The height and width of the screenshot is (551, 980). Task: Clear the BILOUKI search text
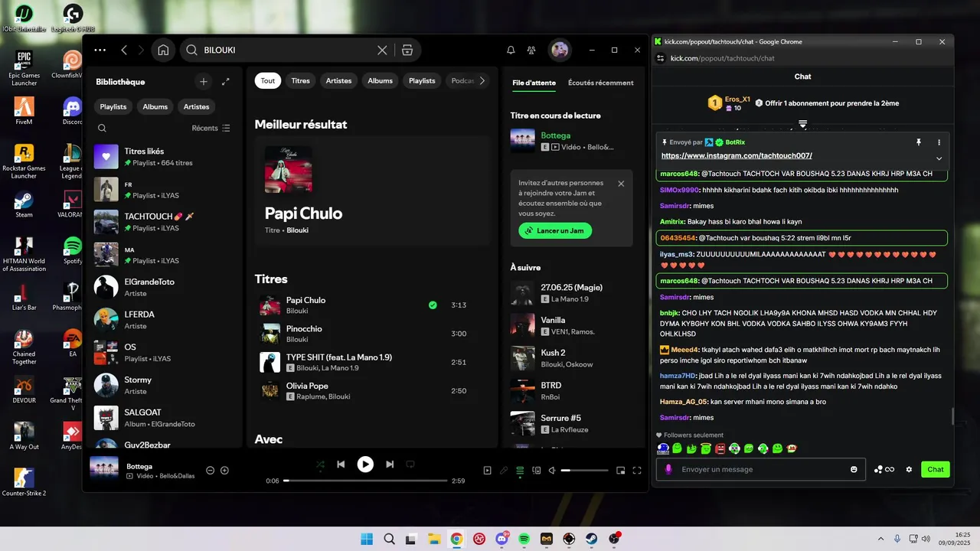click(382, 50)
